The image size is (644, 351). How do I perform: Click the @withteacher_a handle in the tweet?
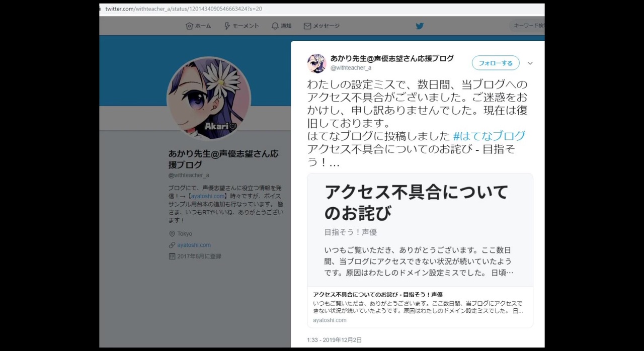pyautogui.click(x=351, y=68)
